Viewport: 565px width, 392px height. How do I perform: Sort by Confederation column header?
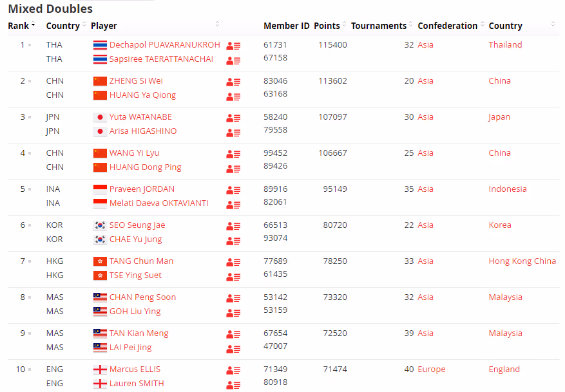(x=448, y=26)
